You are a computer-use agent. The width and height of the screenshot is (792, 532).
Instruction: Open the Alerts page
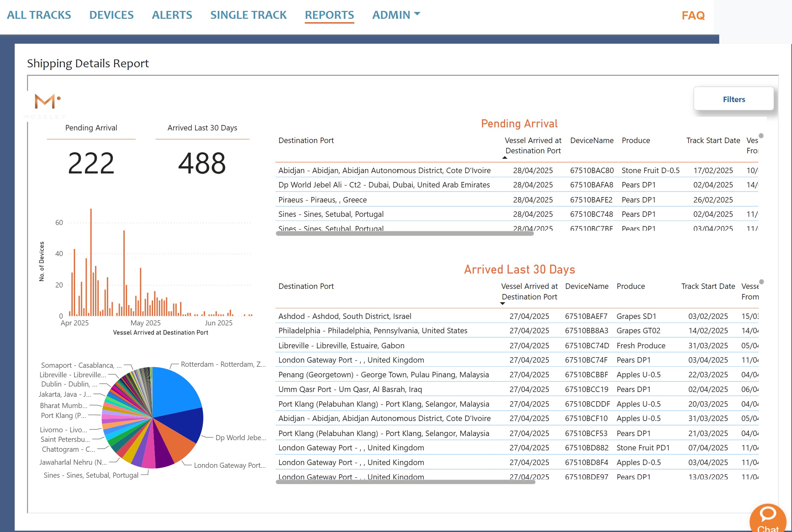click(x=172, y=15)
